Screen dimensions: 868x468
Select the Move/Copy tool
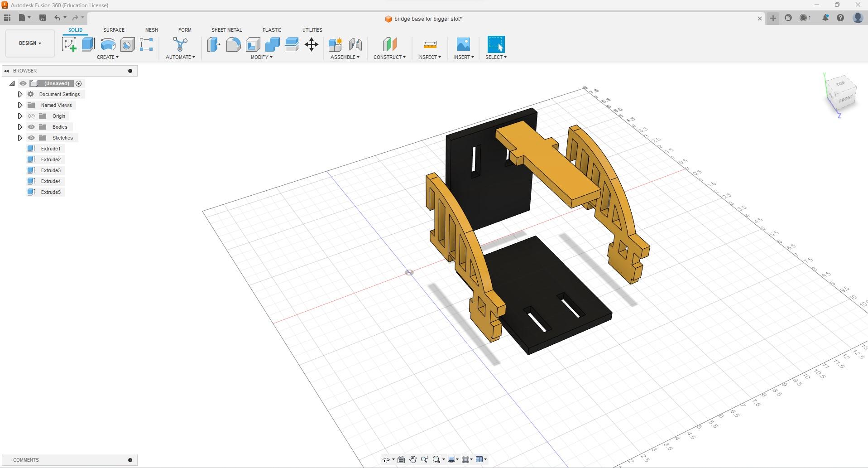click(x=312, y=44)
